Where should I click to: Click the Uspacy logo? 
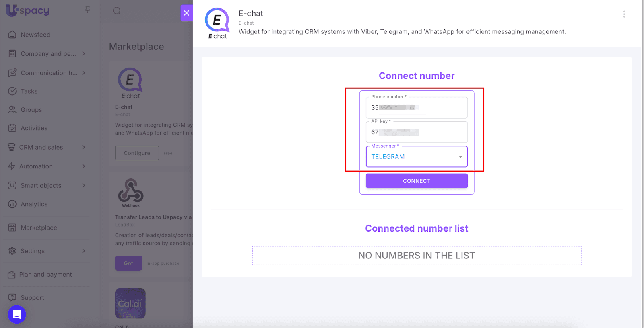click(28, 10)
